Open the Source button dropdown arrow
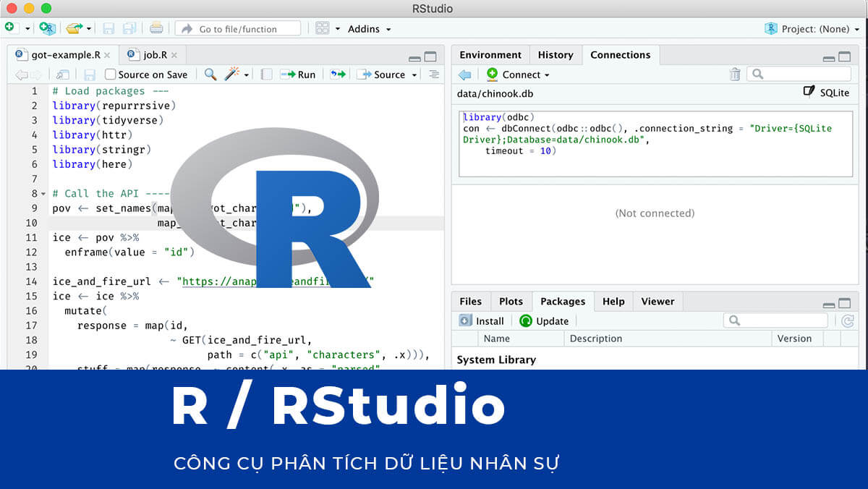Screen dimensions: 868x489 (x=414, y=74)
